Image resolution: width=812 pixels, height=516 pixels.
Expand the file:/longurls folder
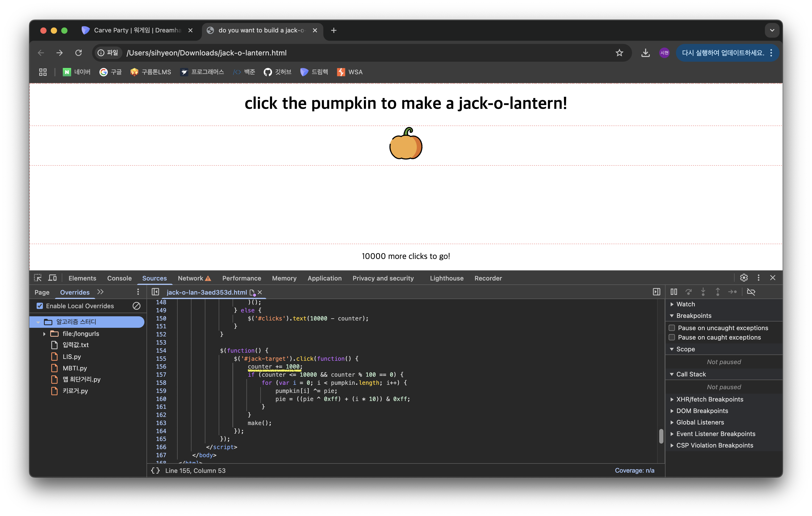pos(44,334)
